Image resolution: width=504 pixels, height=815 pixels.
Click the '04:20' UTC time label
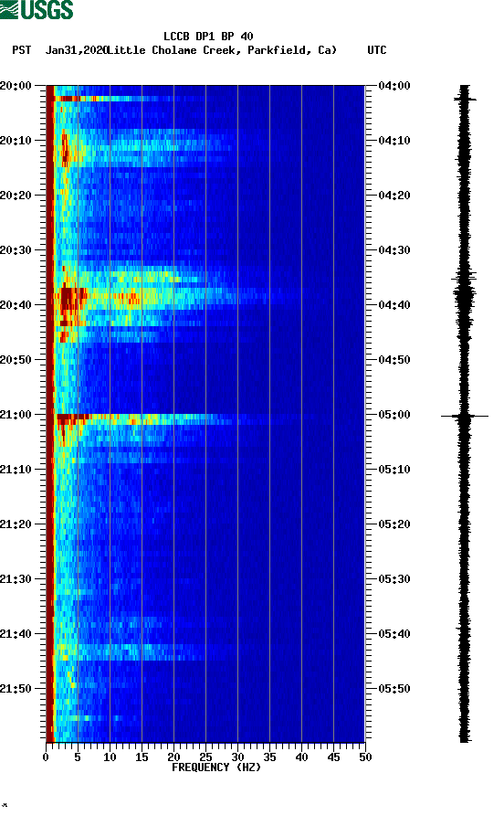[x=394, y=196]
